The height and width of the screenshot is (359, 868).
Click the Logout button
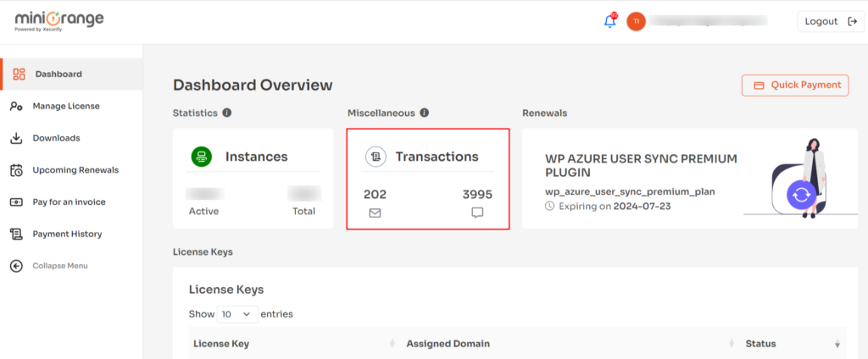point(831,21)
